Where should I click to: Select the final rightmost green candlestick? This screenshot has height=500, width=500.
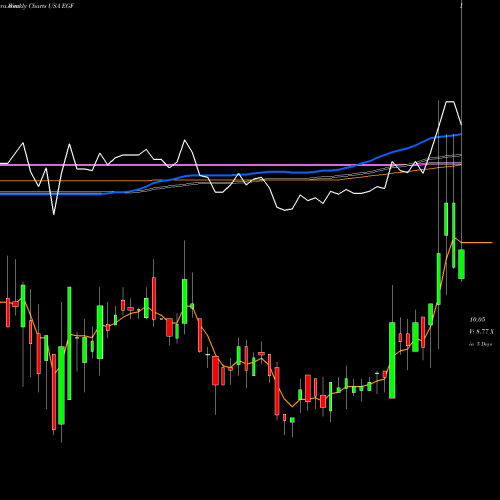(461, 264)
